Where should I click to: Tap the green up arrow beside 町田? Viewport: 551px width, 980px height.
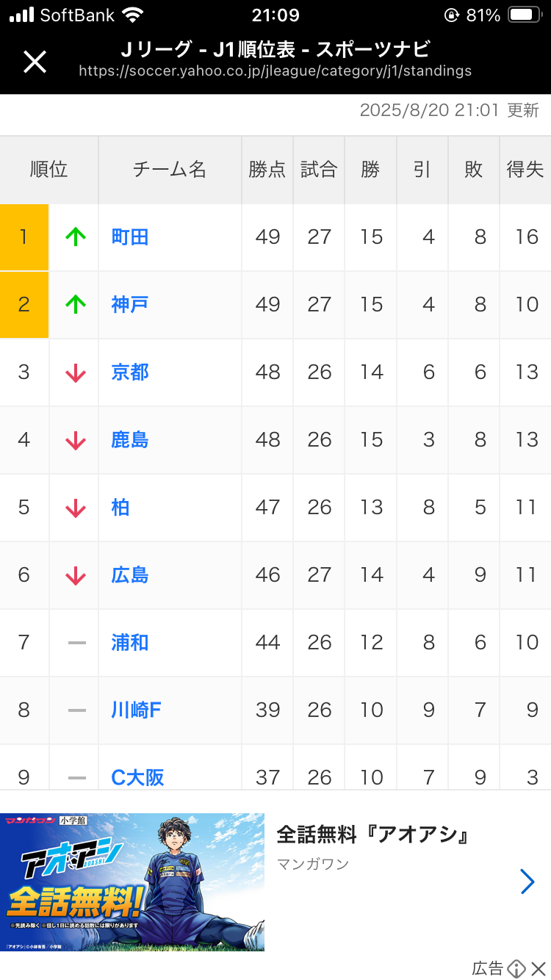pyautogui.click(x=75, y=237)
